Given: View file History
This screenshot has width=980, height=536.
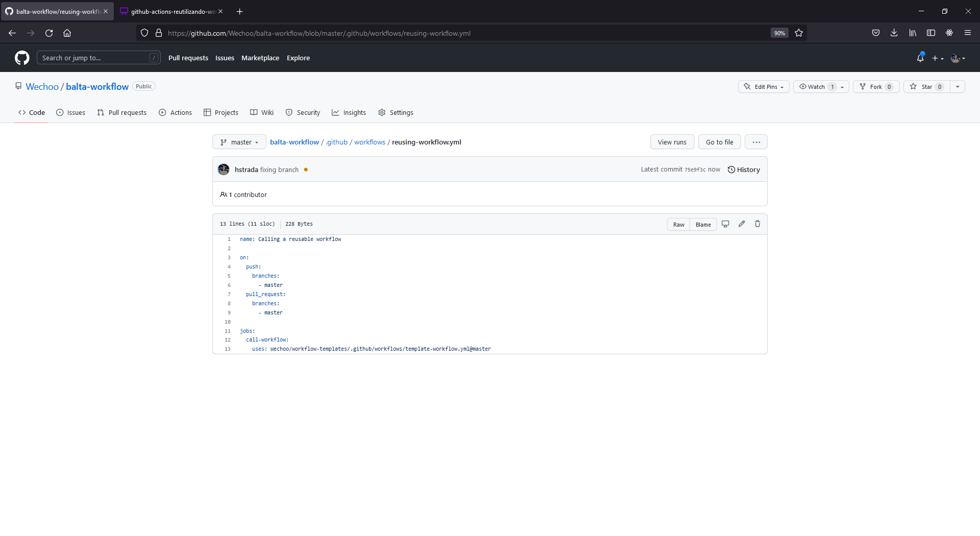Looking at the screenshot, I should click(x=744, y=169).
